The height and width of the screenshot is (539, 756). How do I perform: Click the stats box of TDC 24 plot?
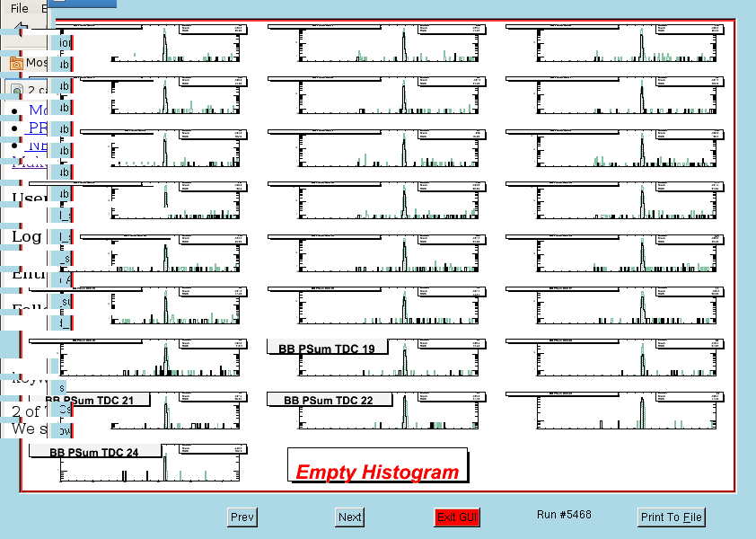213,450
